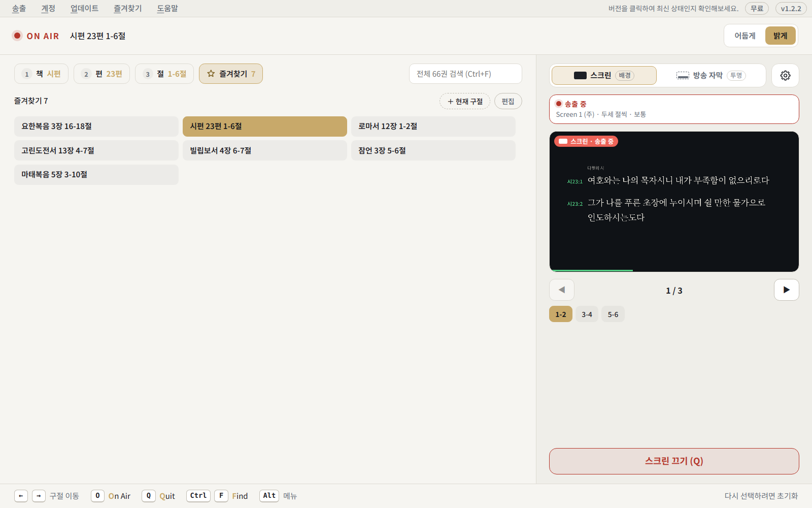Click the 편집 button
The height and width of the screenshot is (508, 812).
(x=508, y=101)
